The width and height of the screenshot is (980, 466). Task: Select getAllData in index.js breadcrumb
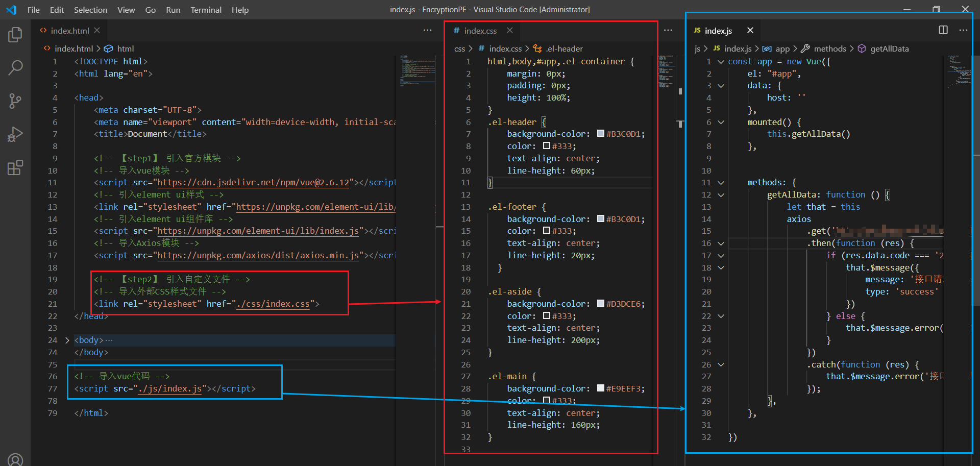click(889, 48)
